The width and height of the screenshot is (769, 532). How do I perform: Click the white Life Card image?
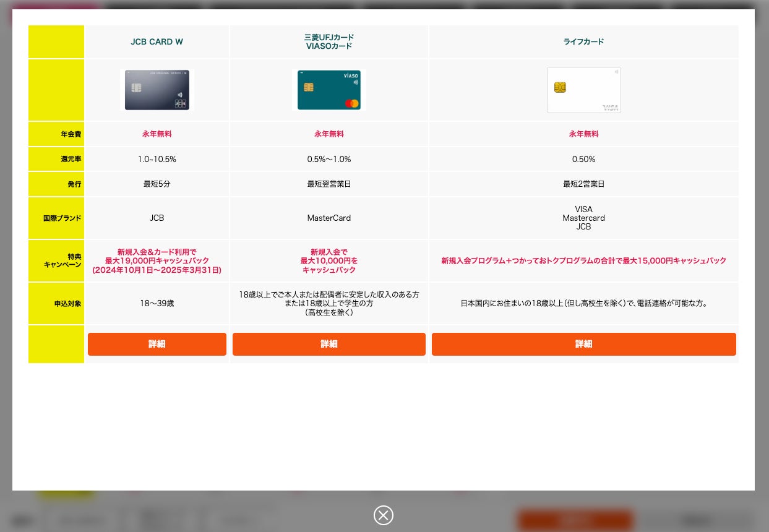pos(584,90)
